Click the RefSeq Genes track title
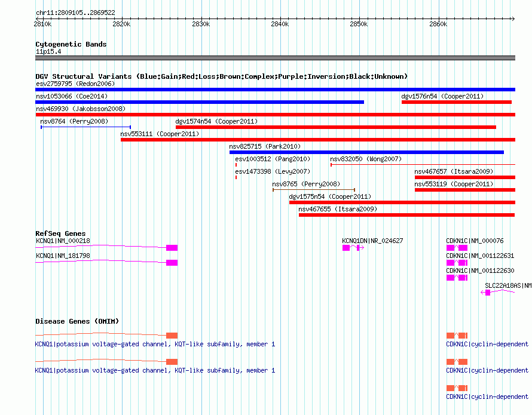The image size is (532, 415). [60, 233]
